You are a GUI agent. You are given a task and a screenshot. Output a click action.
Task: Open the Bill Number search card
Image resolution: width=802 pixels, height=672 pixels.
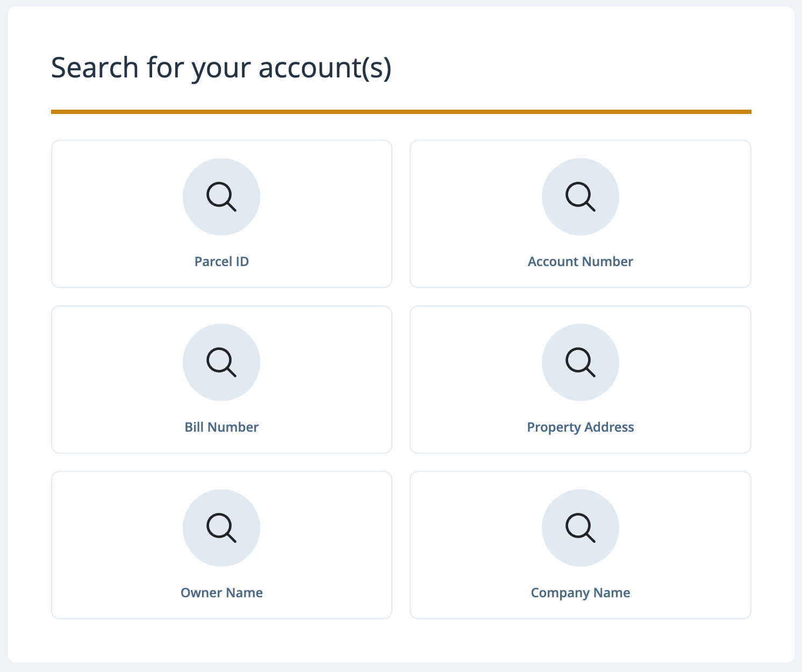221,380
